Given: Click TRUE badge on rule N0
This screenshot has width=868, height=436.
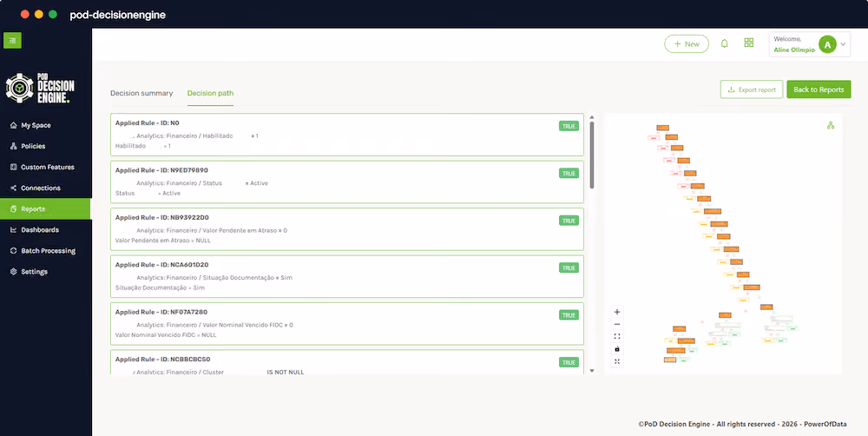Looking at the screenshot, I should point(569,126).
